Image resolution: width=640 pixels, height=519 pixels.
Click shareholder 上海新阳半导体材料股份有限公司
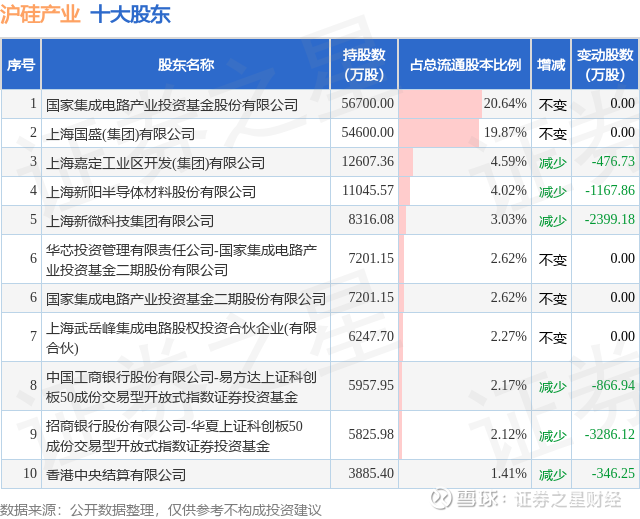[x=151, y=191]
